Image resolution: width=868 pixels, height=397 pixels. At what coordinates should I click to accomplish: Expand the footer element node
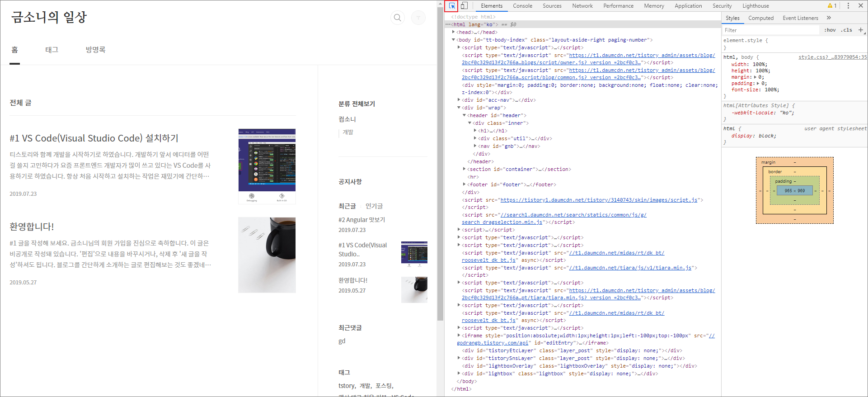(x=464, y=184)
